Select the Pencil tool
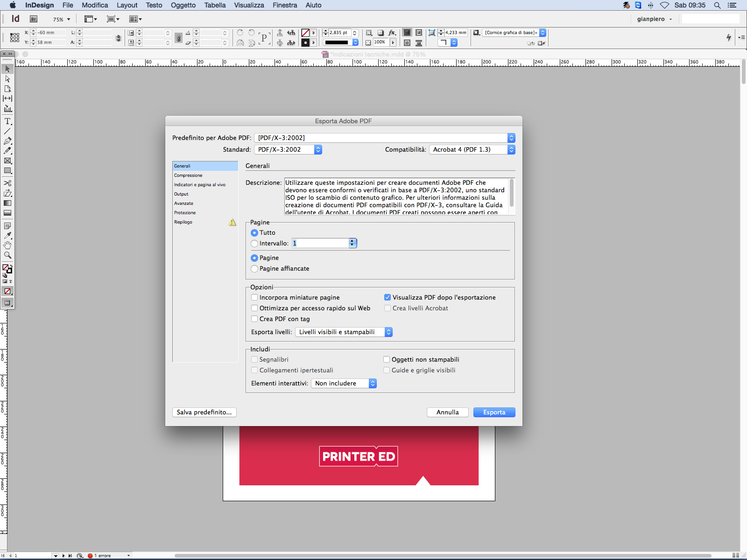Viewport: 747px width, 560px height. click(7, 151)
